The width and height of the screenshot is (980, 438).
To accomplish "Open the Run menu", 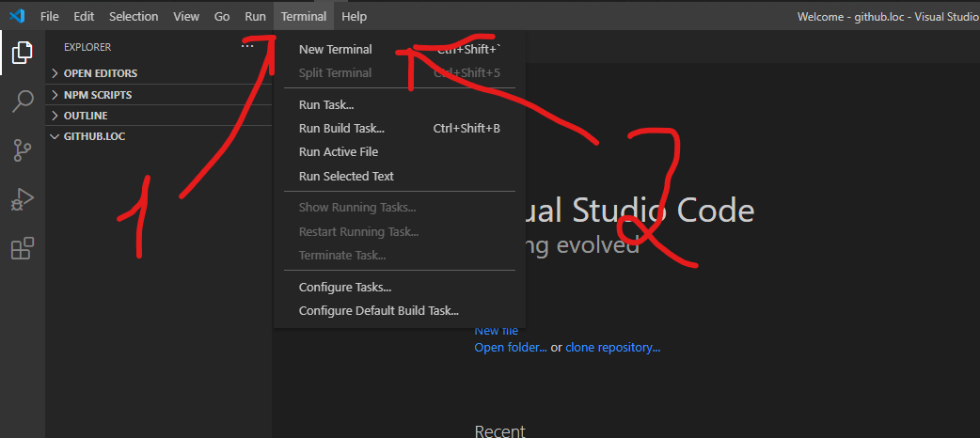I will [x=255, y=17].
